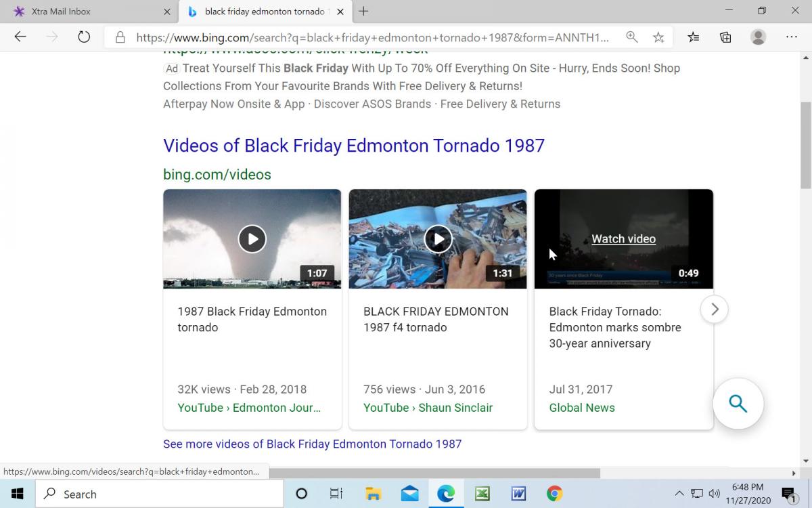The width and height of the screenshot is (812, 508).
Task: Open the zoom magnifier in address bar
Action: [x=631, y=37]
